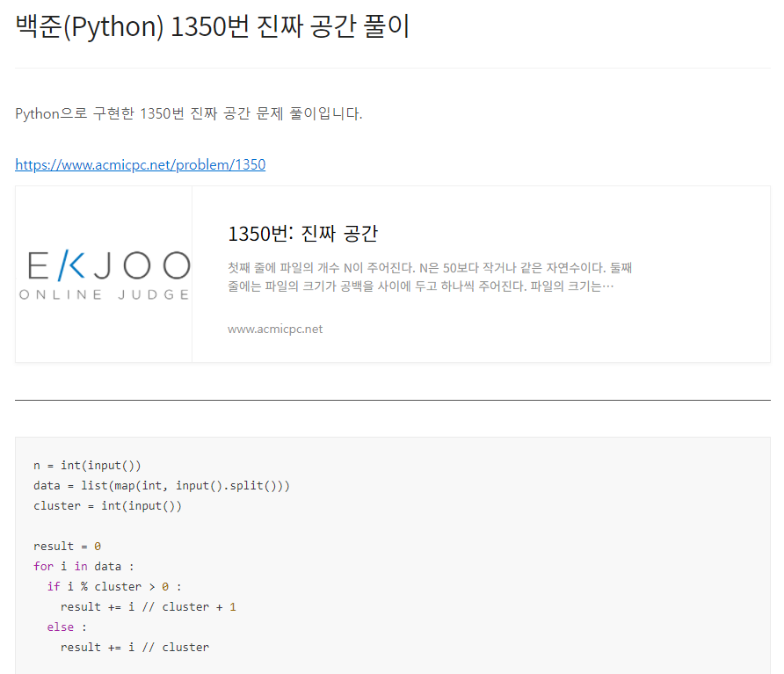Viewport: 784px width, 674px height.
Task: Click the code line 'data = list(map(int, input().split()))'
Action: (162, 485)
